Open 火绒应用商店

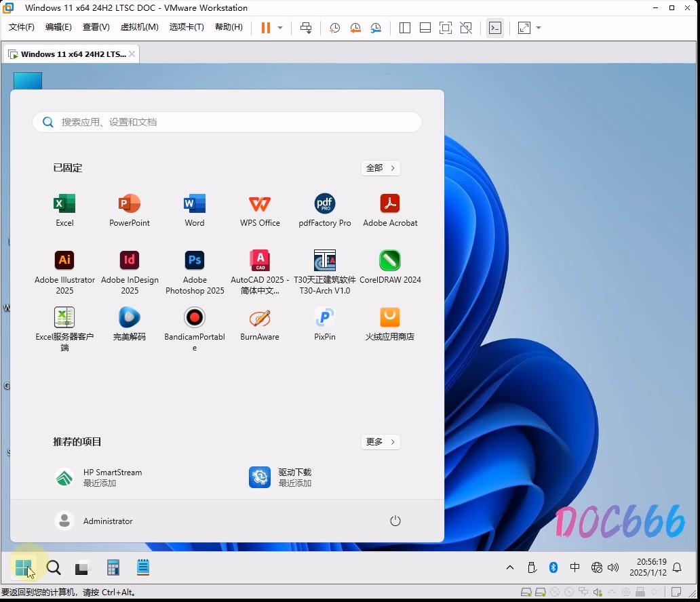390,324
